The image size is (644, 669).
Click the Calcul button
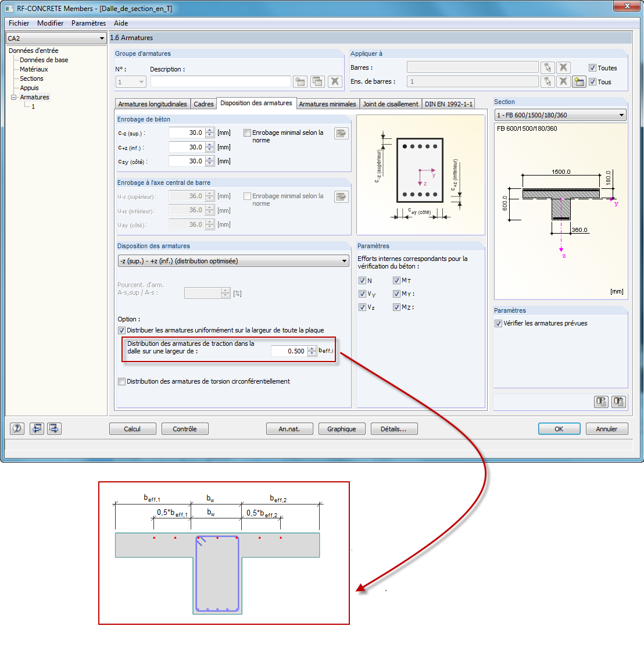(133, 429)
